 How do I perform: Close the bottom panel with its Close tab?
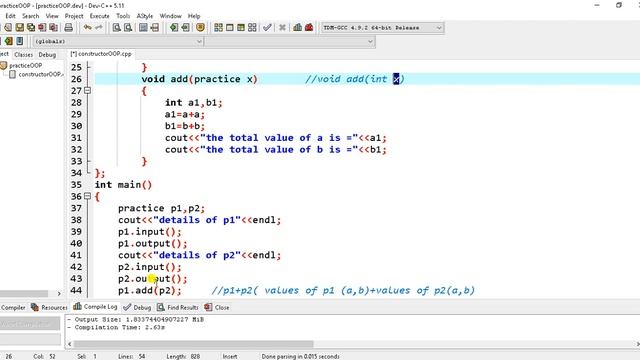coord(217,307)
